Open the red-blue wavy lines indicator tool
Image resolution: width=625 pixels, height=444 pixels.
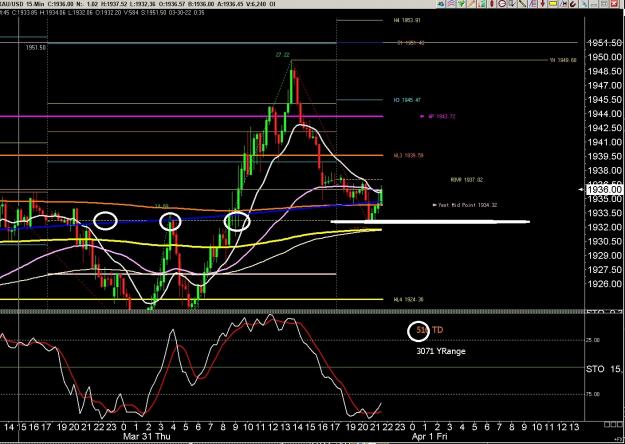[451, 4]
